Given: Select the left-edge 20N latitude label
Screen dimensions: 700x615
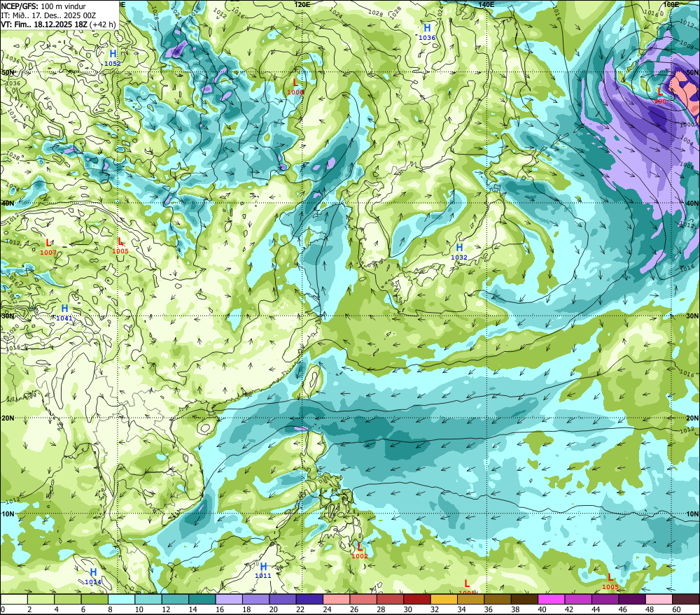Looking at the screenshot, I should [x=8, y=418].
